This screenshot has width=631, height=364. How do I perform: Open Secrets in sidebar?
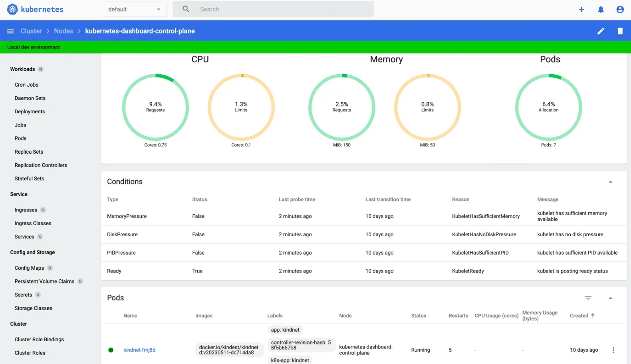[x=23, y=295]
